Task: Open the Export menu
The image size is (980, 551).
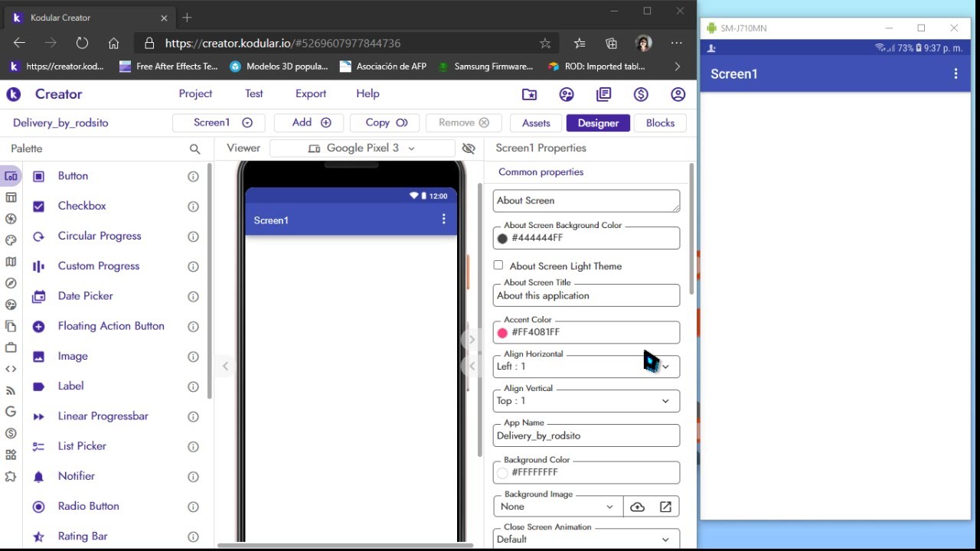Action: click(x=311, y=93)
